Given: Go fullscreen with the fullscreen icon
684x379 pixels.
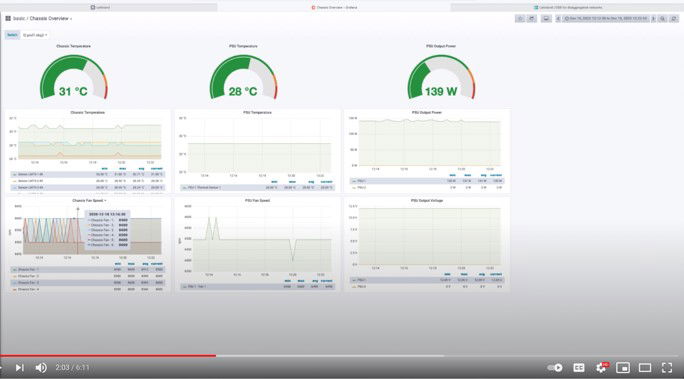Looking at the screenshot, I should pos(667,368).
